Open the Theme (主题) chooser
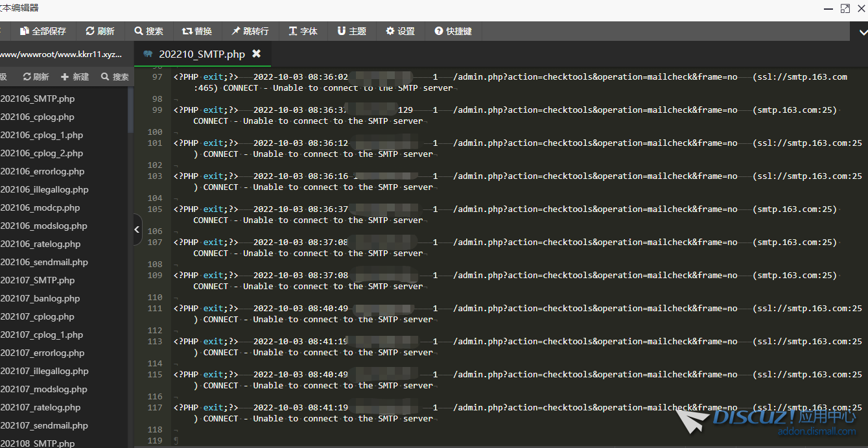Screen dimensions: 868x448 (x=342, y=31)
